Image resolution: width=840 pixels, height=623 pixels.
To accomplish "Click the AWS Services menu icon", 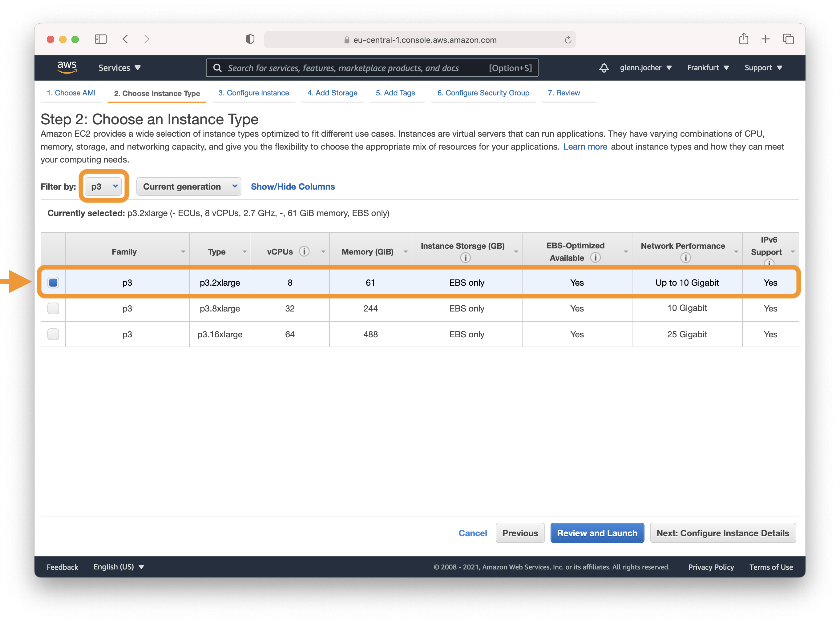I will coord(118,67).
